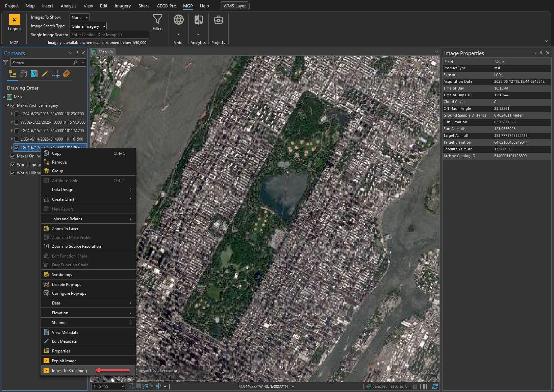Screen dimensions: 554x392
Task: Open Data Design submenu
Action: click(x=88, y=190)
